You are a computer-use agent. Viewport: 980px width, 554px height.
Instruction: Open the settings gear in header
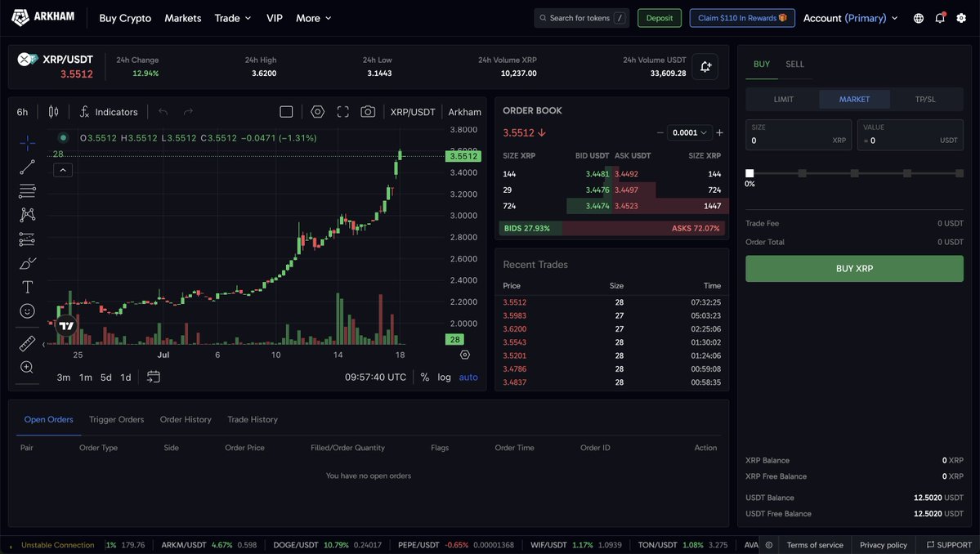point(961,18)
